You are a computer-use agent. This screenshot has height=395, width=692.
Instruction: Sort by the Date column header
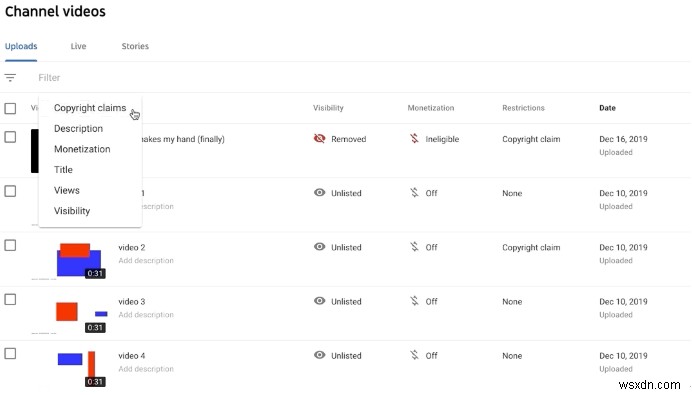click(x=607, y=108)
